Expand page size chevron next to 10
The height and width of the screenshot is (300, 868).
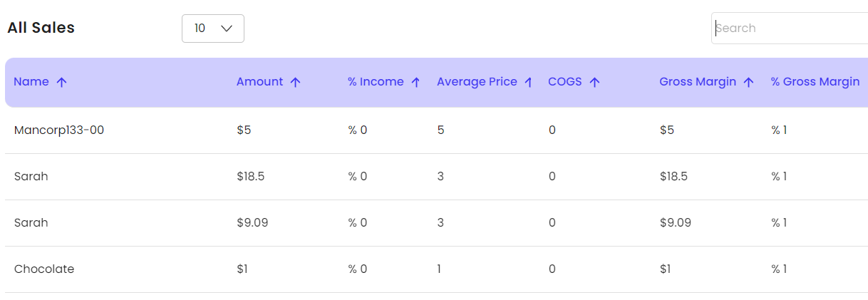point(227,29)
